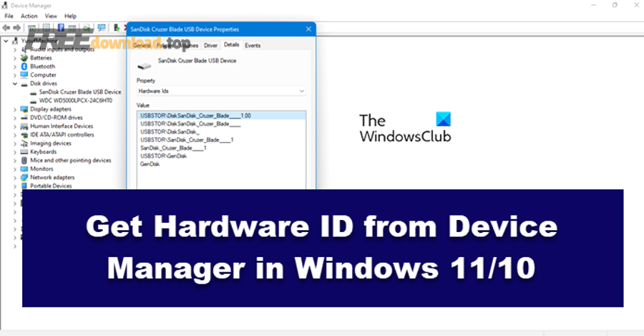
Task: Expand the Network adapters node
Action: click(15, 178)
